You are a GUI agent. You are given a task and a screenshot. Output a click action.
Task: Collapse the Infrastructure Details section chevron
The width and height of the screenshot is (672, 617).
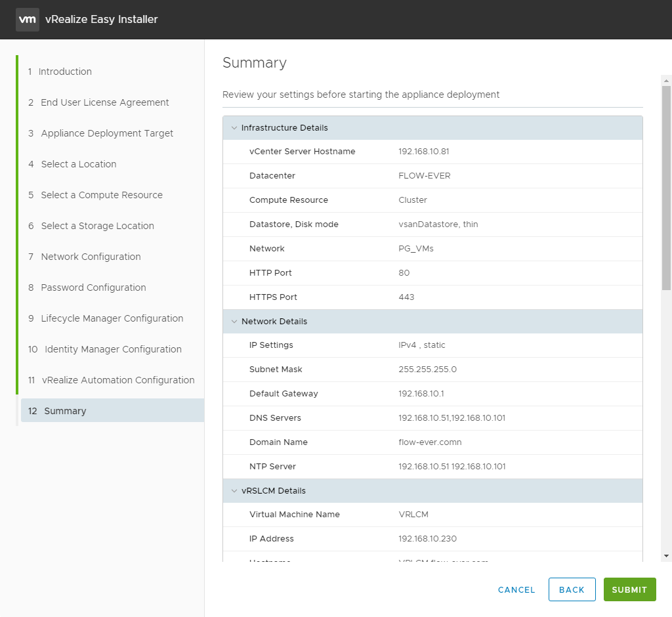234,128
